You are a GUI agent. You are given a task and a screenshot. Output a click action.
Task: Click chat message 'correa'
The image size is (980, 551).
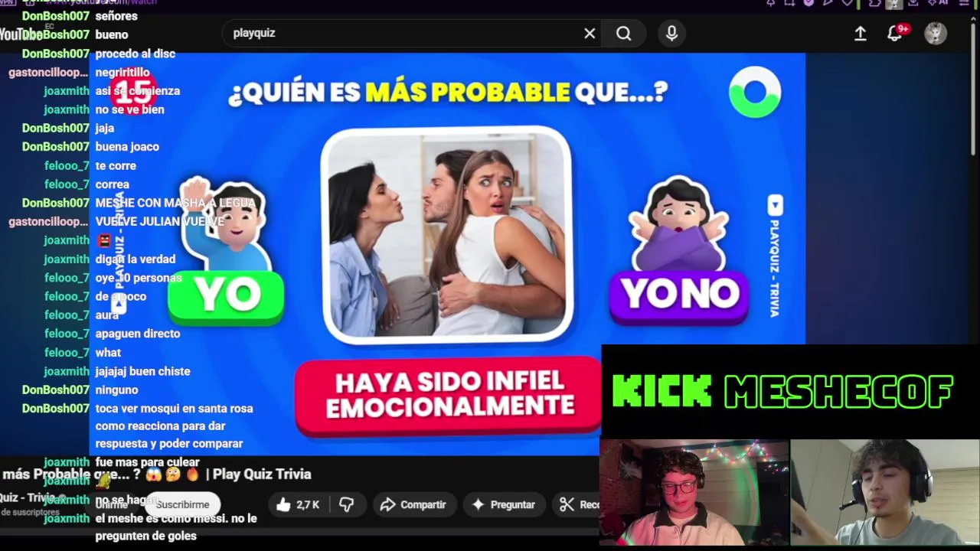tap(112, 184)
